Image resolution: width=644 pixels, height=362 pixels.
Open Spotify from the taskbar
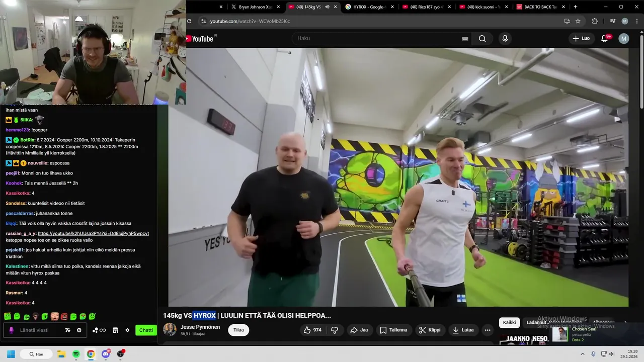(x=76, y=354)
